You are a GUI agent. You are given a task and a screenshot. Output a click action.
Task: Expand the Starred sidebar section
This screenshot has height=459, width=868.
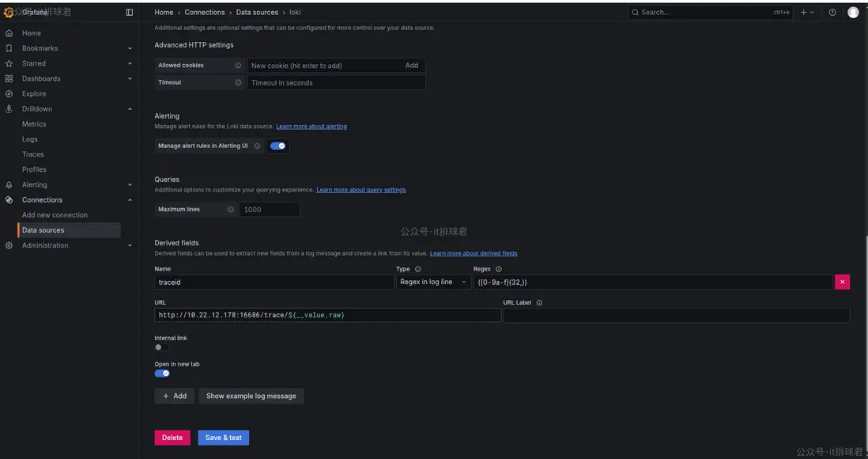click(130, 64)
